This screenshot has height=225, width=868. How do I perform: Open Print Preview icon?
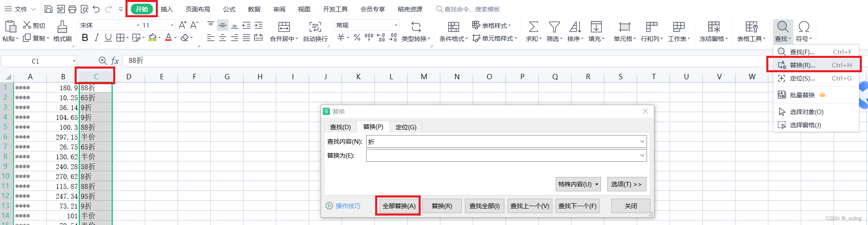(84, 9)
